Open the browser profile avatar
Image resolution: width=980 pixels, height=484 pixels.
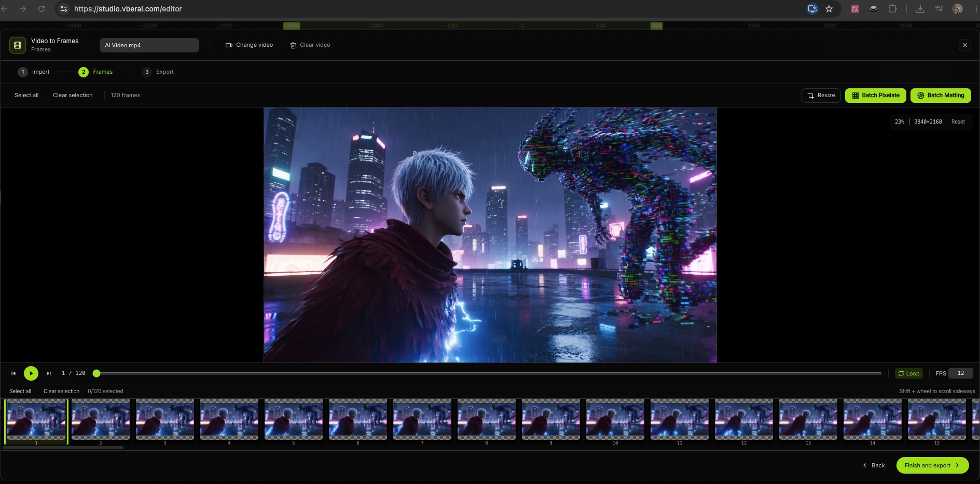[x=958, y=9]
